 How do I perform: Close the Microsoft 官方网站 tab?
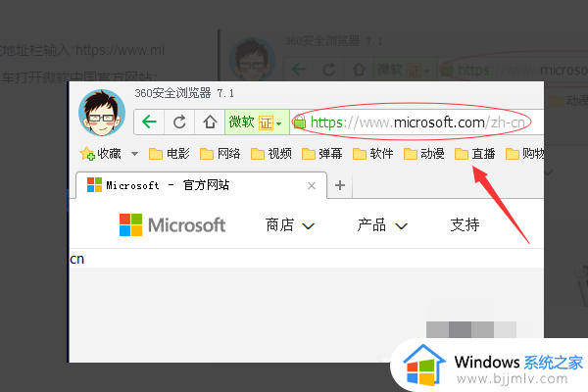pyautogui.click(x=312, y=185)
